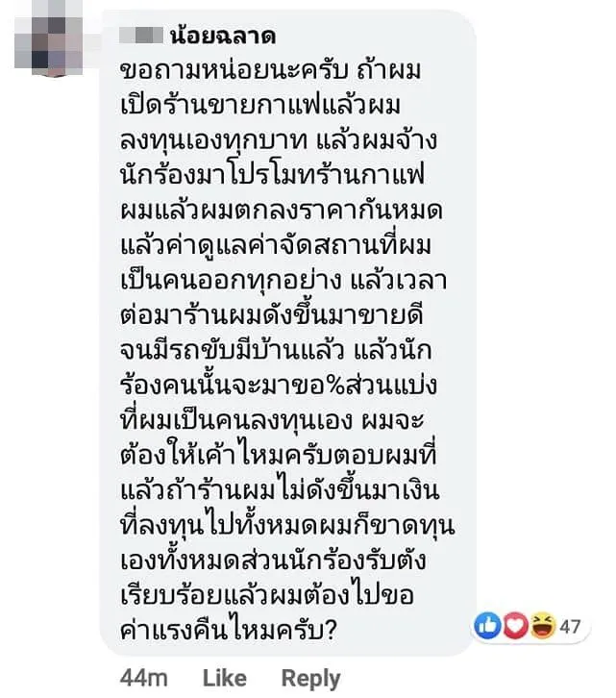Screen dimensions: 616x698
Task: Open the 44m timestamp link
Action: coord(143,679)
